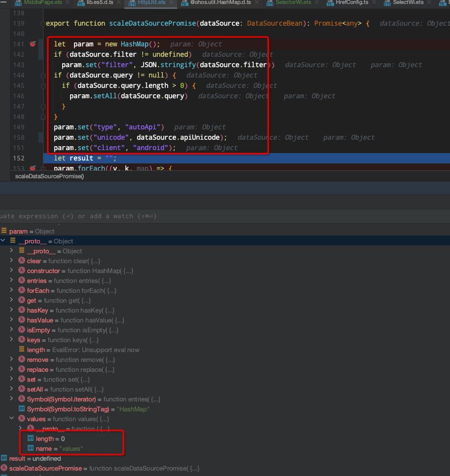
Task: Click the lambda icon beside setAll function
Action: pyautogui.click(x=22, y=389)
